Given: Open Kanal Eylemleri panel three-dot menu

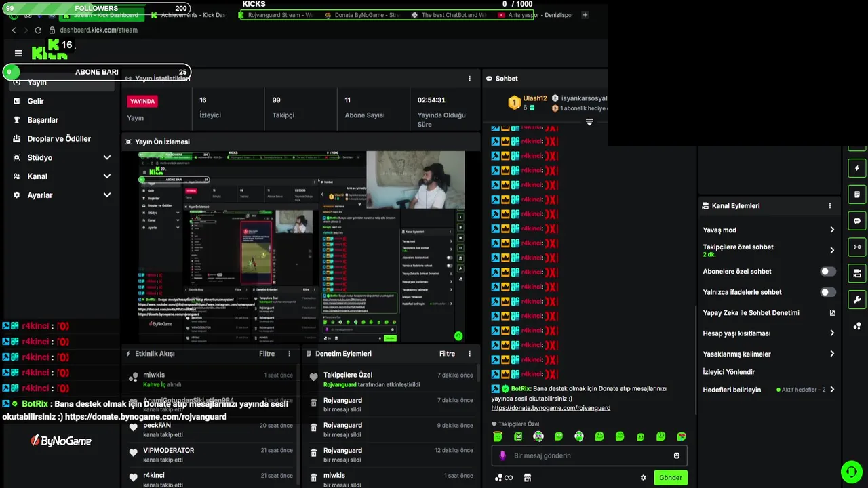Looking at the screenshot, I should [x=829, y=206].
